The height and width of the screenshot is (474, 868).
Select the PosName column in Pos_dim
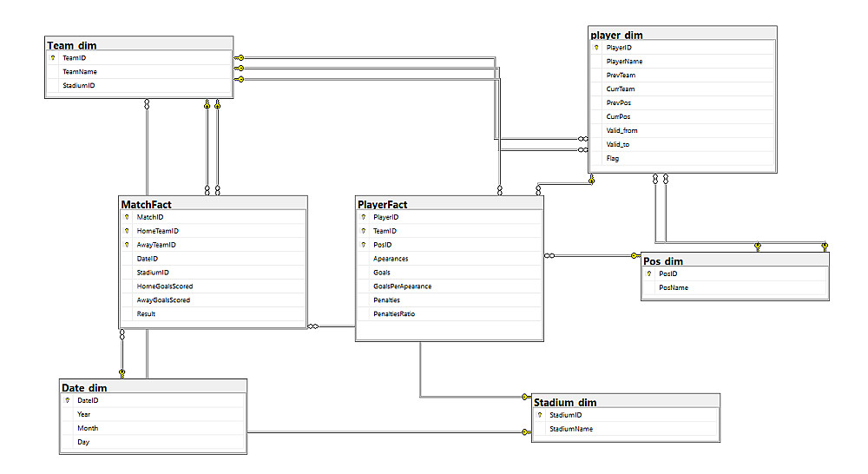pyautogui.click(x=734, y=287)
